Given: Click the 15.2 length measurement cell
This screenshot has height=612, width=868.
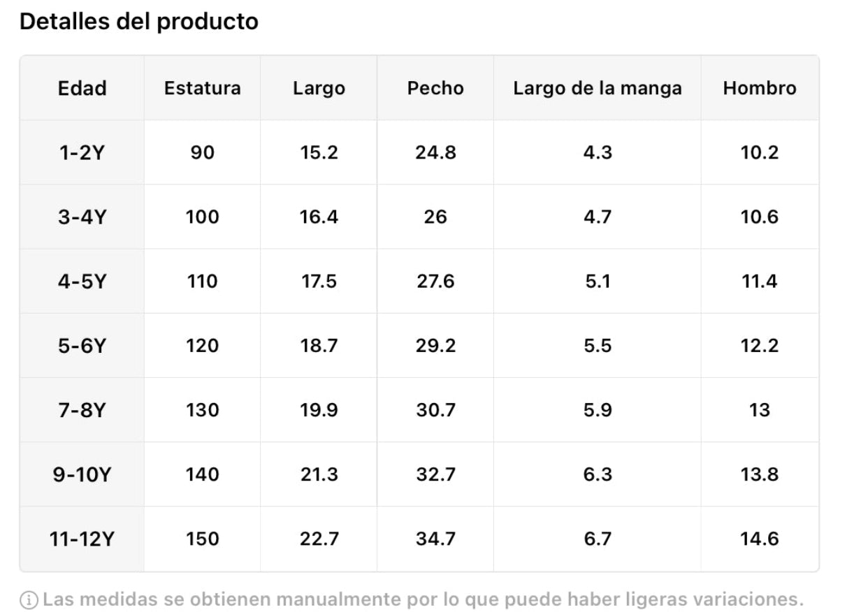Looking at the screenshot, I should pos(319,153).
